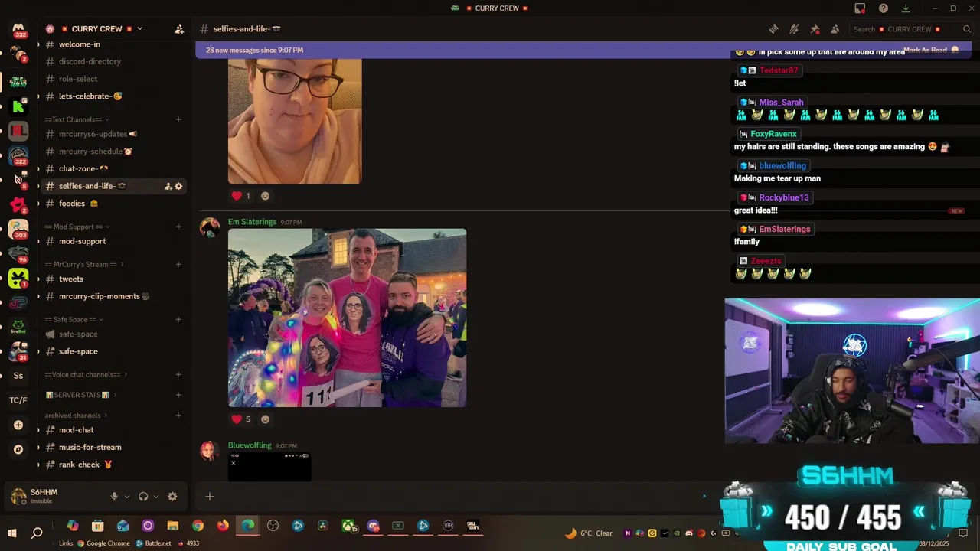The height and width of the screenshot is (551, 980).
Task: Open File Explorer from taskbar
Action: pos(173,526)
